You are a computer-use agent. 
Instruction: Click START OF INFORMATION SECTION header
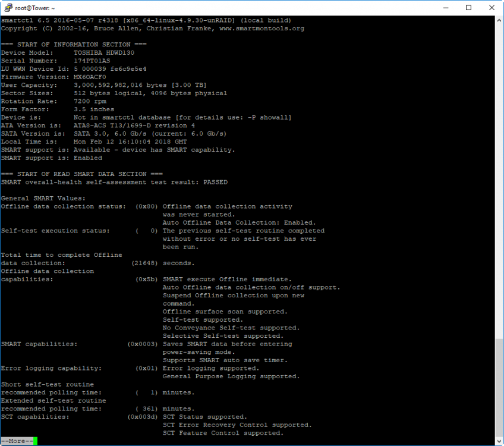point(74,45)
